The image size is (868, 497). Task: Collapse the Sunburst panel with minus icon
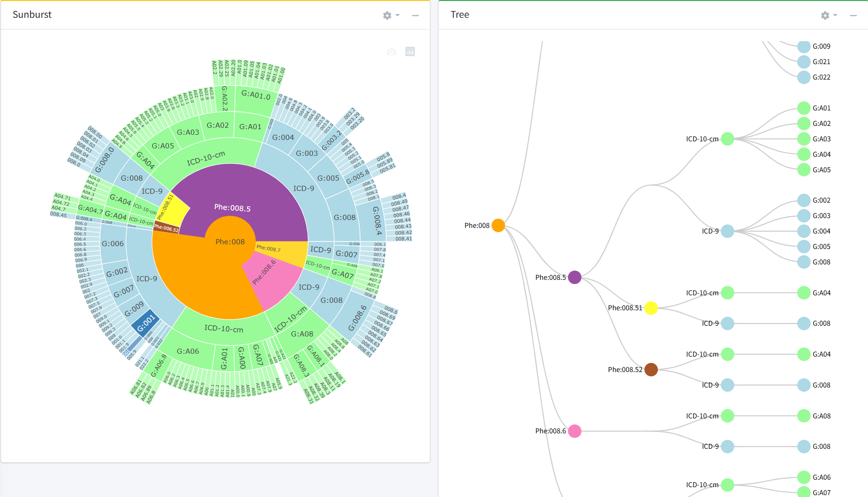pos(415,15)
